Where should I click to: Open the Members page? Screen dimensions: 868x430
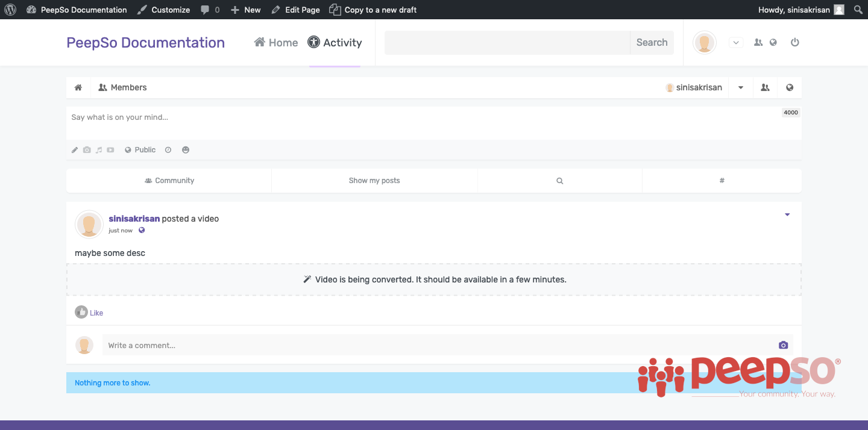(x=122, y=87)
